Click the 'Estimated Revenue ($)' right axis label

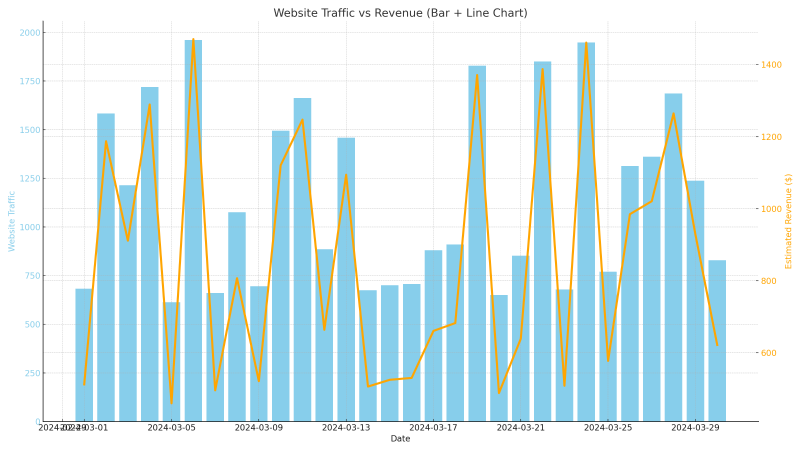[788, 220]
